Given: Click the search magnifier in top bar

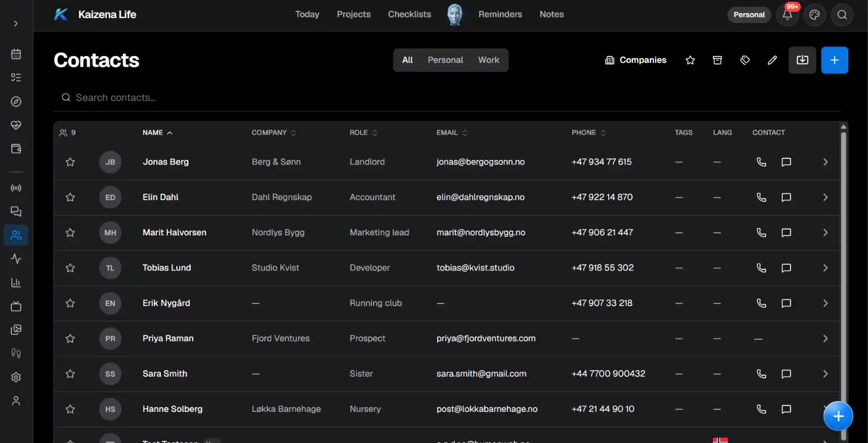Looking at the screenshot, I should click(842, 15).
